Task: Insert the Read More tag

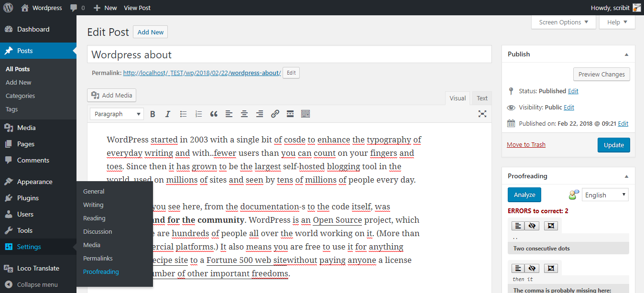Action: pyautogui.click(x=290, y=114)
